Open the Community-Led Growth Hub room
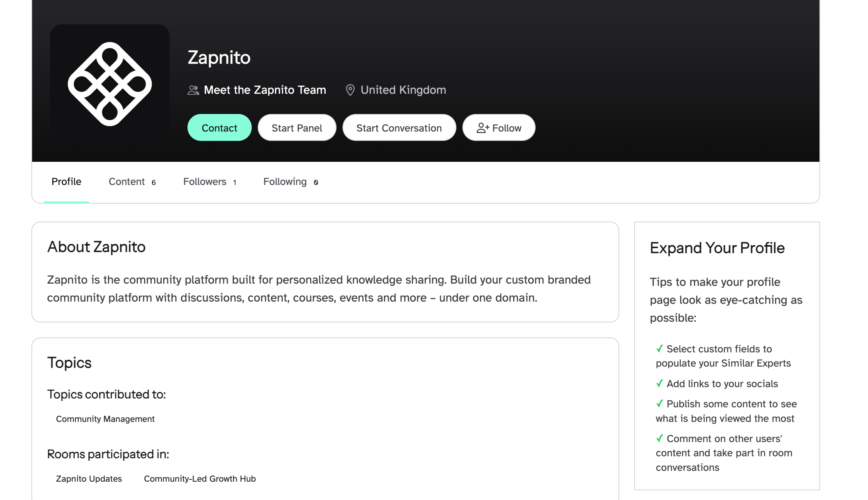 pos(200,479)
